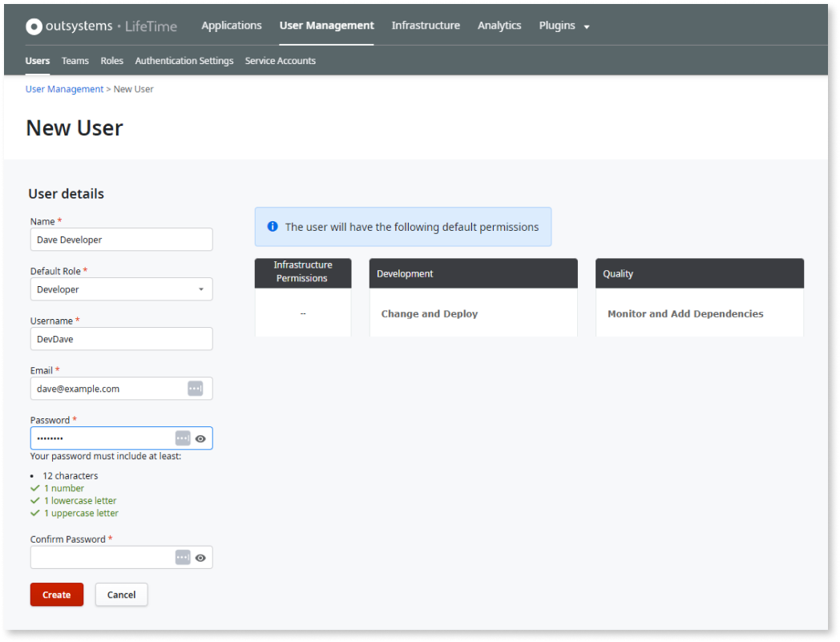Switch to the Teams tab
Viewport: 840px width, 642px height.
click(x=75, y=60)
